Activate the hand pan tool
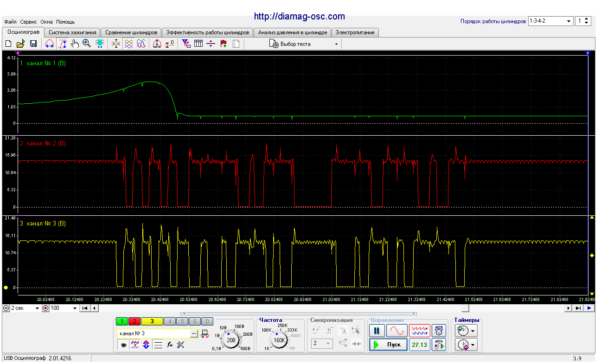 point(75,44)
